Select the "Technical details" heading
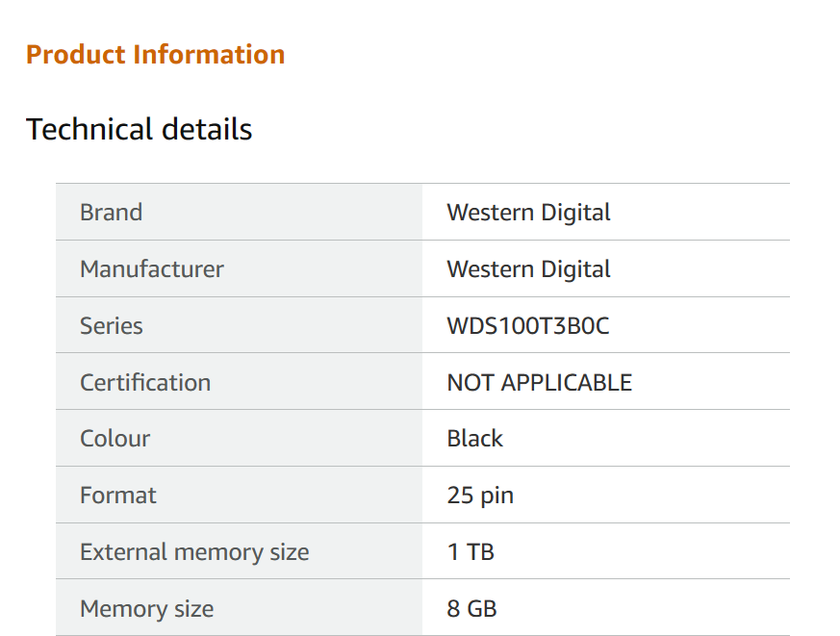The width and height of the screenshot is (840, 636). pos(139,129)
